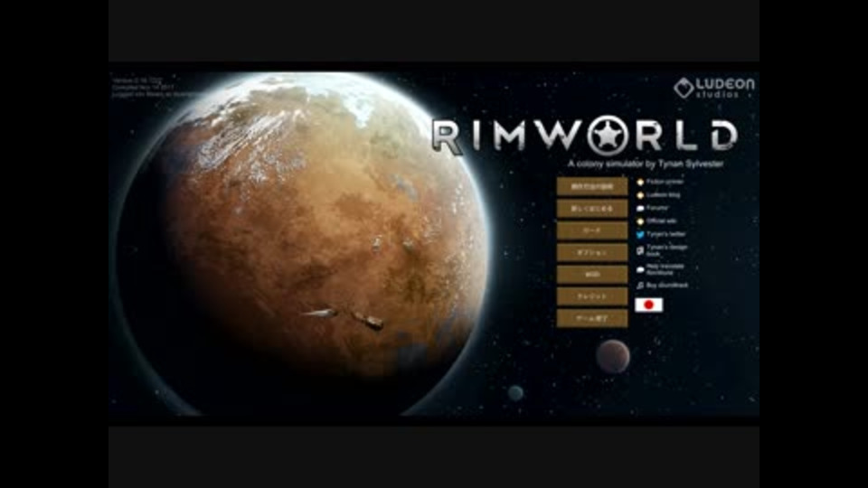Change language using the Japan flag
The image size is (868, 488).
tap(649, 305)
